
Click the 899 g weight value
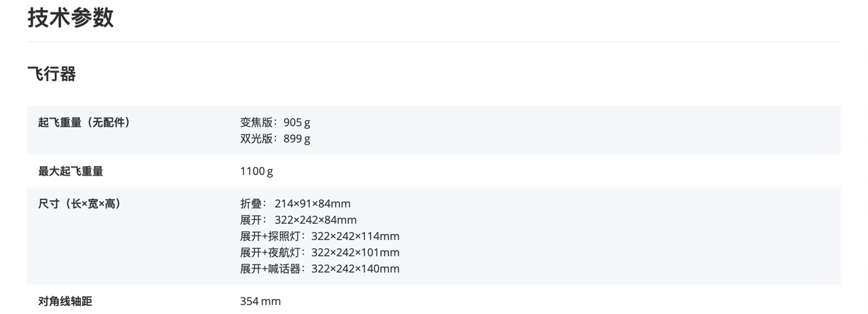tap(297, 139)
